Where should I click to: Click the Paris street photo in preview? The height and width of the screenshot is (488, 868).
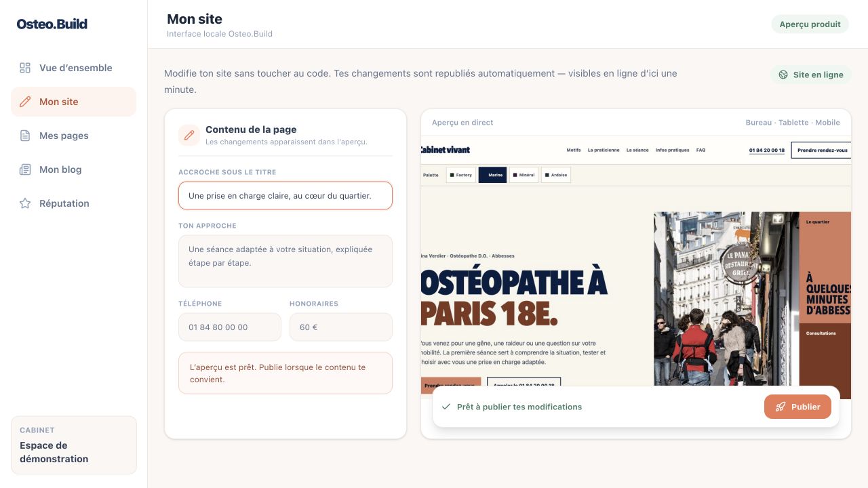(726, 299)
